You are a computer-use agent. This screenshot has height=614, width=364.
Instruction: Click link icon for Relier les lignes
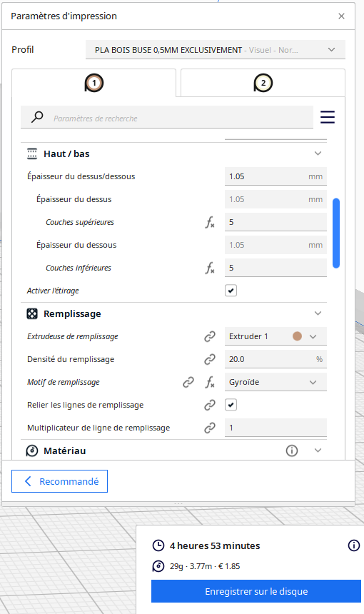click(x=210, y=405)
